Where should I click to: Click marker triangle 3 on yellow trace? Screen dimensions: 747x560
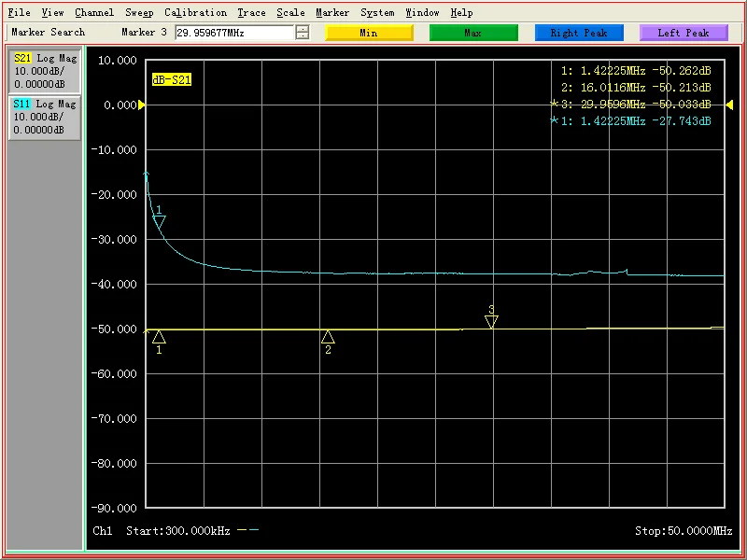coord(492,321)
